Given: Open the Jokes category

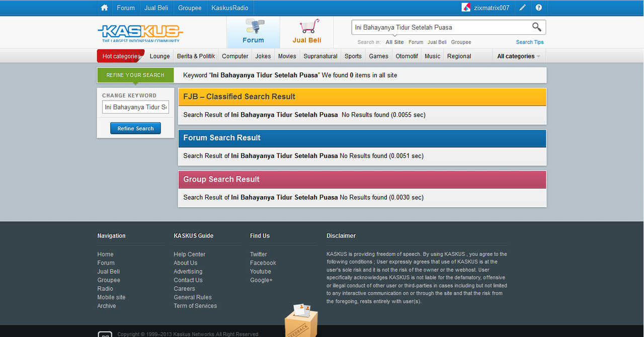Looking at the screenshot, I should pos(263,56).
